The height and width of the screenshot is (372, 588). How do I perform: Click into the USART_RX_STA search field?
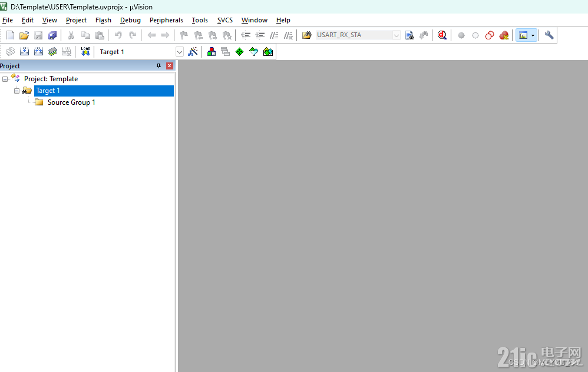pos(354,35)
